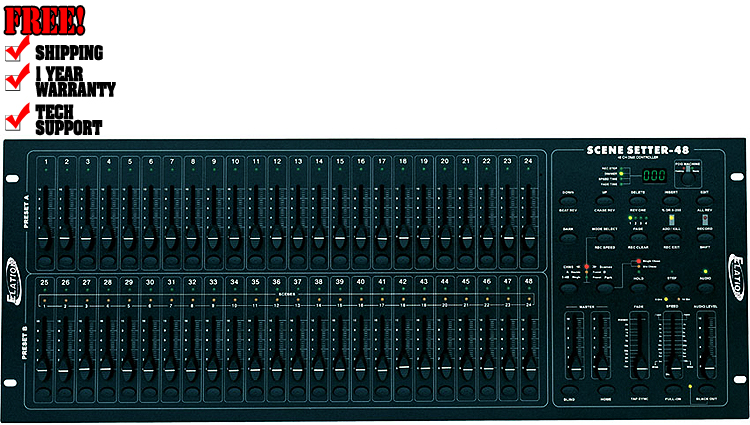Click the FADE time slider knob

click(640, 369)
